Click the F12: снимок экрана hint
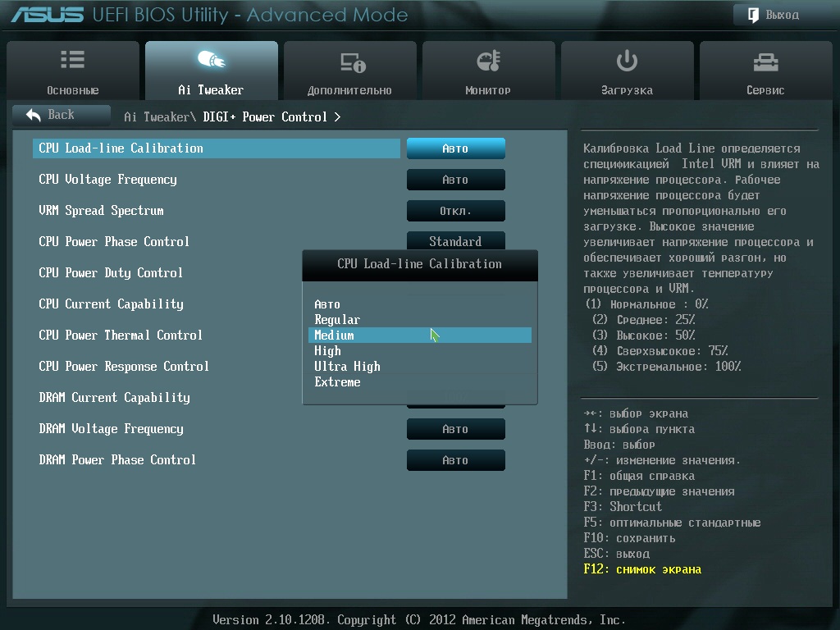The height and width of the screenshot is (630, 840). pyautogui.click(x=642, y=569)
